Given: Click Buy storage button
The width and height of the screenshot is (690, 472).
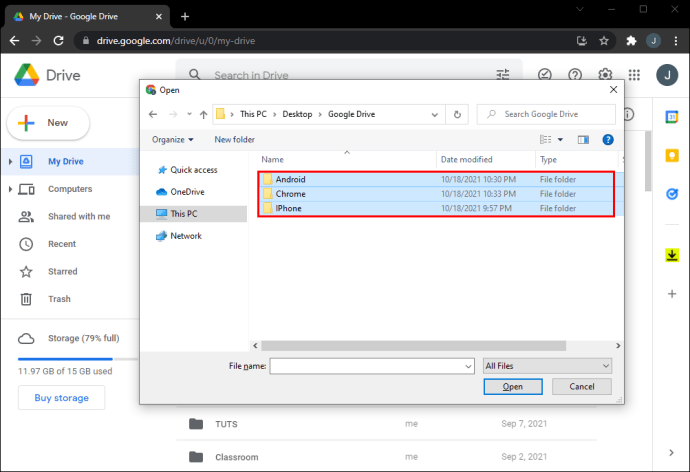Looking at the screenshot, I should point(62,398).
